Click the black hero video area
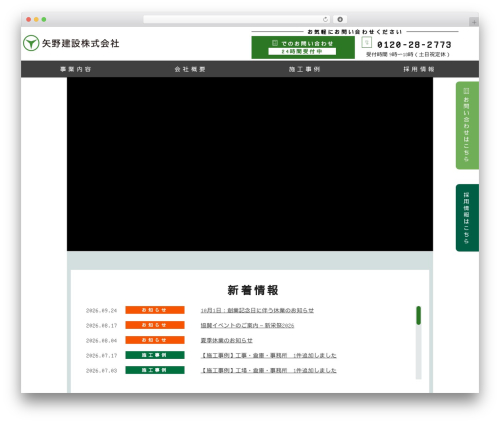The image size is (500, 423). pos(250,164)
